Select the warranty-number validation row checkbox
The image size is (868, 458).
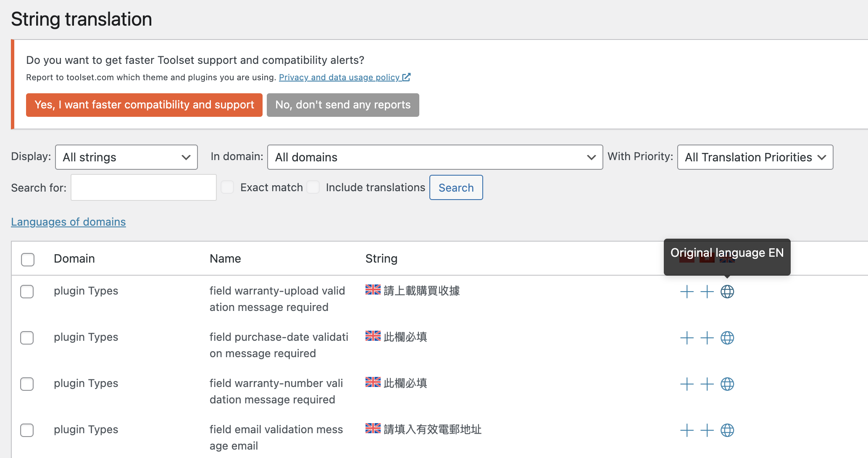(27, 384)
